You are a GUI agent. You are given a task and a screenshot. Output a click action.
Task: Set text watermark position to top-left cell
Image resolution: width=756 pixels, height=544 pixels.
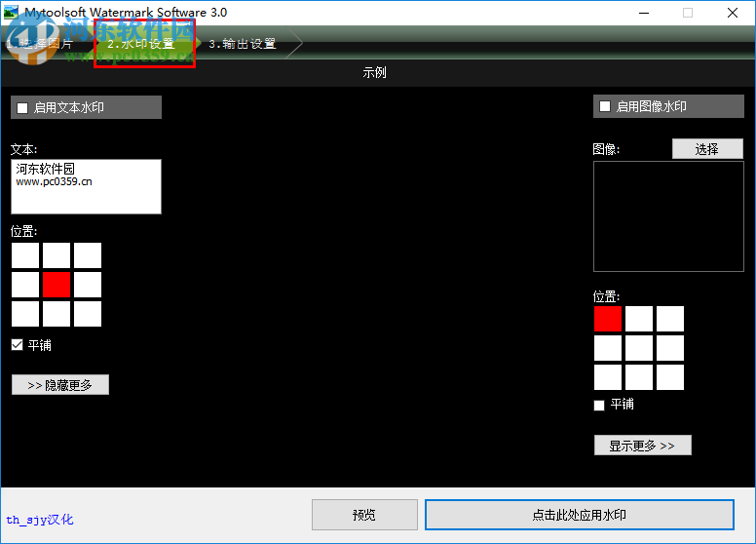[x=25, y=255]
